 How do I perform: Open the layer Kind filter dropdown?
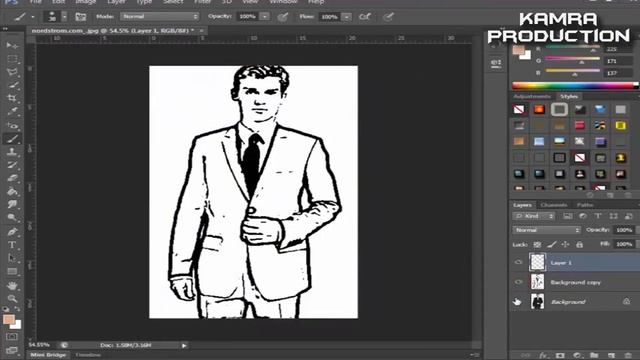pos(534,216)
